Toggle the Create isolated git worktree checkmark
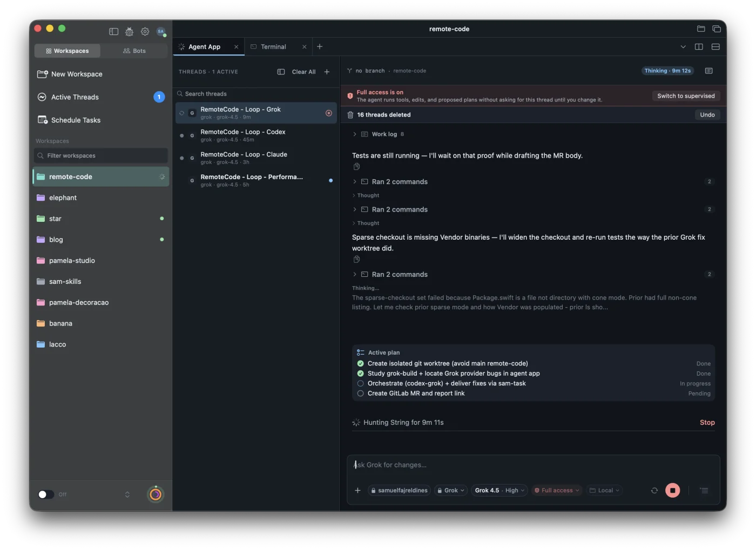This screenshot has height=550, width=756. (361, 364)
